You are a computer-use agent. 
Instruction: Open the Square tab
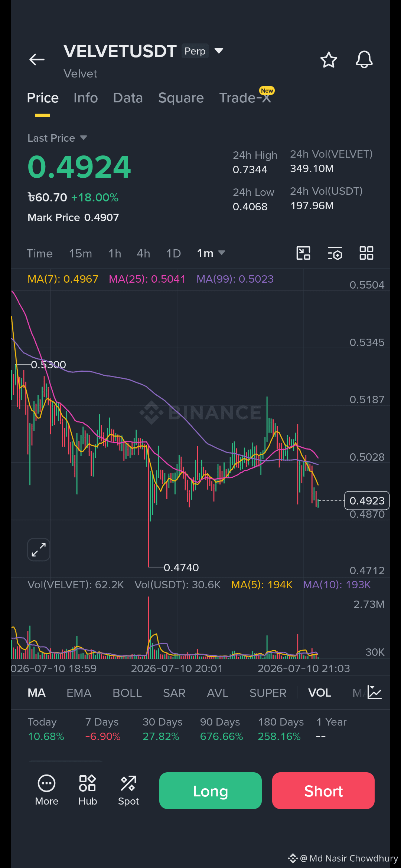[x=181, y=98]
